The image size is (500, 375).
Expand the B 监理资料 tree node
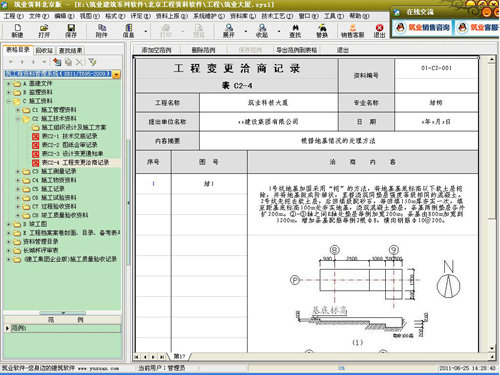9,92
